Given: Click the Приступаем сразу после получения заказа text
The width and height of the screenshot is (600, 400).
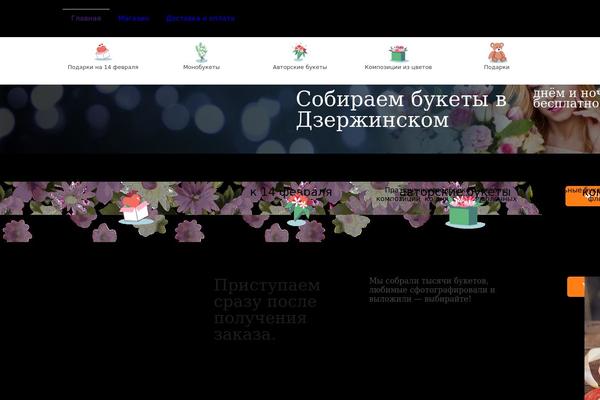Looking at the screenshot, I should tap(267, 310).
